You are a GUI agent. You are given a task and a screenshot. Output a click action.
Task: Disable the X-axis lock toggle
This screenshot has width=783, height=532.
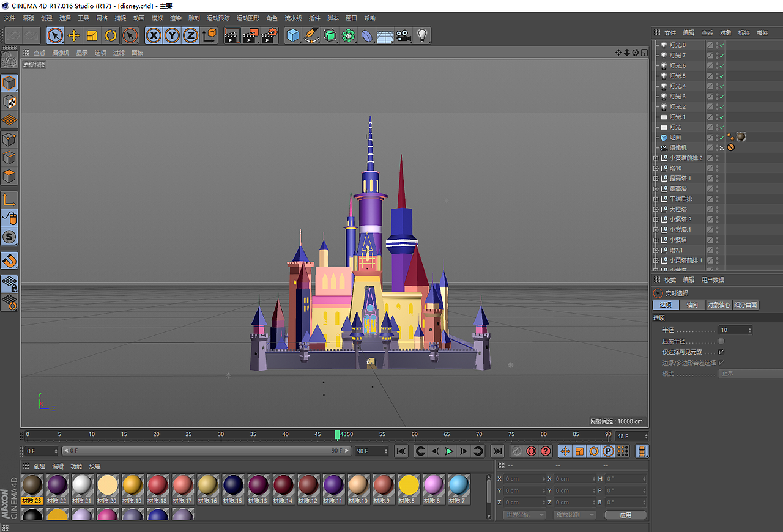click(x=153, y=35)
